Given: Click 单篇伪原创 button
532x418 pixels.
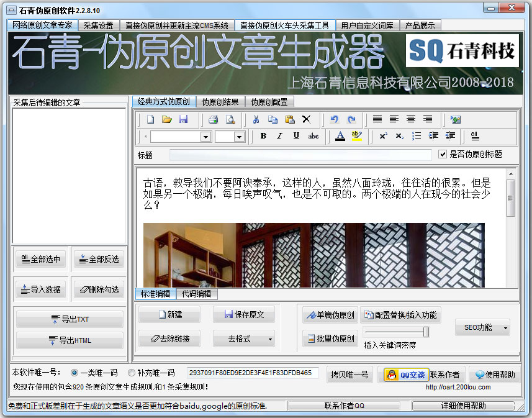Looking at the screenshot, I should click(x=330, y=315).
